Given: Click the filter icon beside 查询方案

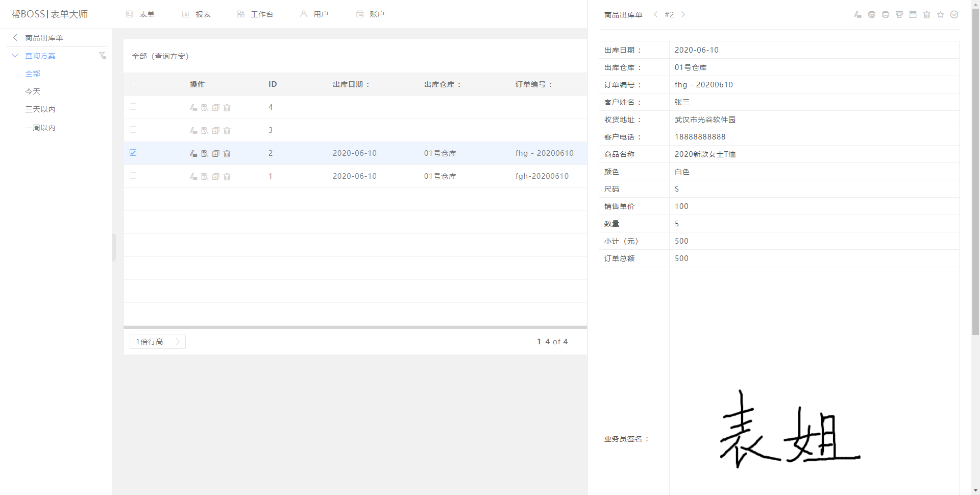Looking at the screenshot, I should (103, 55).
